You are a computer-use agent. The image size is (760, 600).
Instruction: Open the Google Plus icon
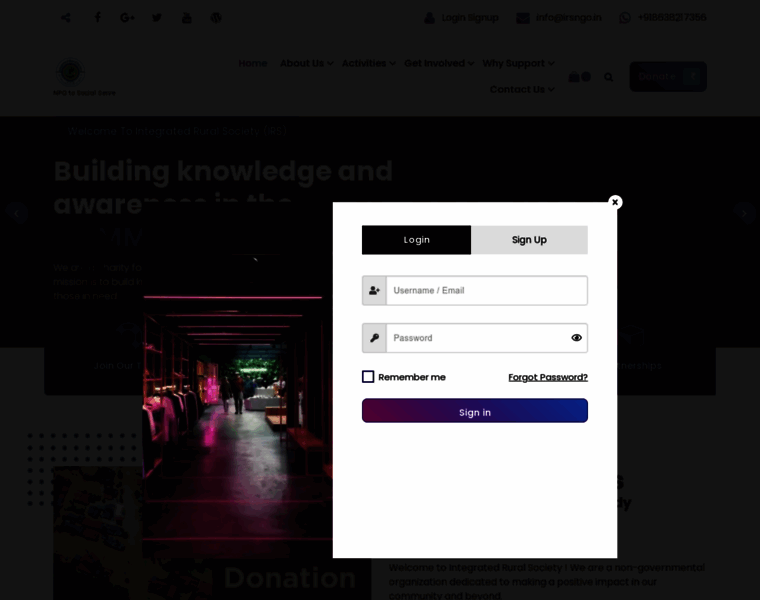point(127,17)
